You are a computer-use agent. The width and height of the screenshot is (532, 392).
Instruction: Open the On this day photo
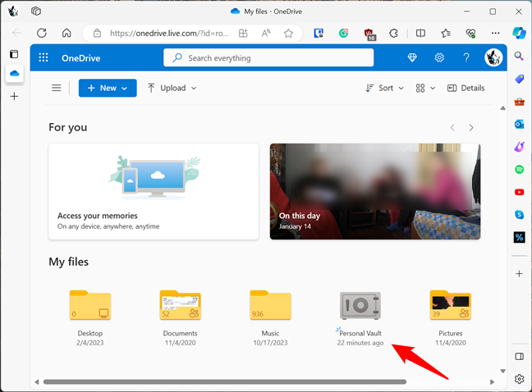pyautogui.click(x=375, y=191)
